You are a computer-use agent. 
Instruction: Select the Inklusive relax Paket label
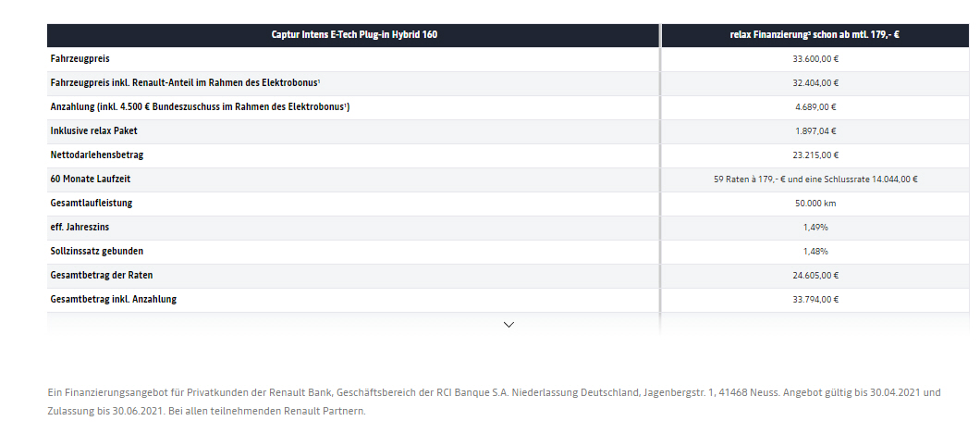[x=94, y=131]
